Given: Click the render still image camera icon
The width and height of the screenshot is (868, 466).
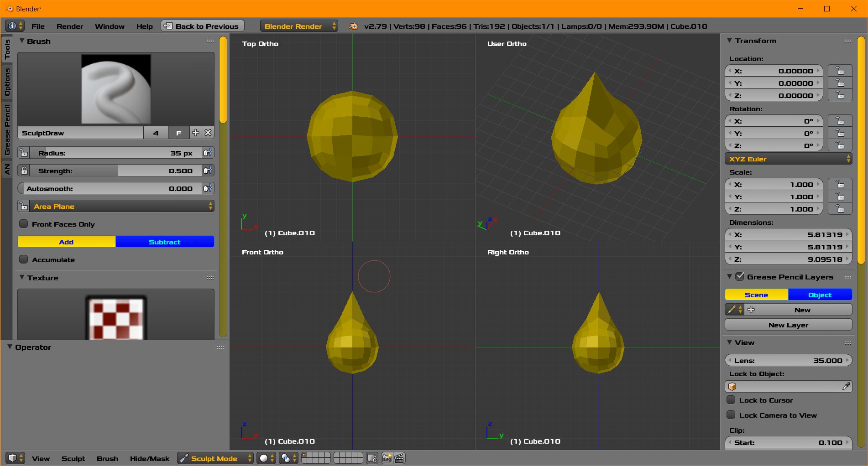Looking at the screenshot, I should coord(386,458).
